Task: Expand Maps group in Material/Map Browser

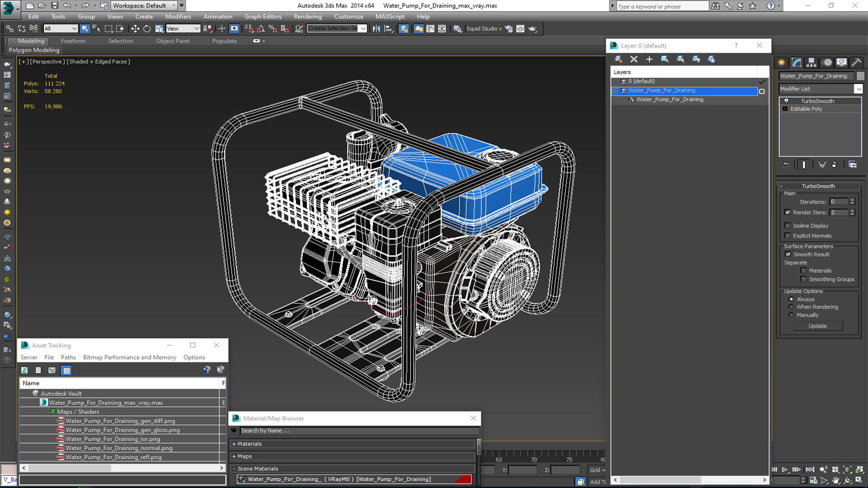Action: click(234, 456)
